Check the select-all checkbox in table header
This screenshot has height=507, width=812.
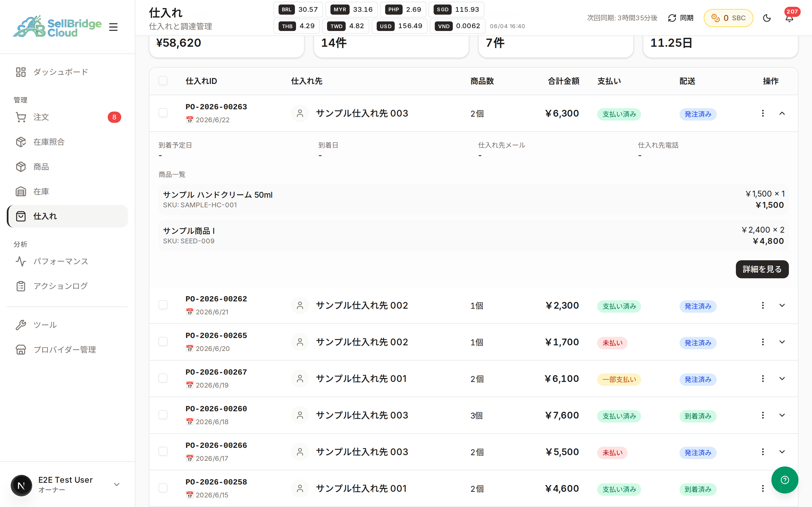point(163,81)
